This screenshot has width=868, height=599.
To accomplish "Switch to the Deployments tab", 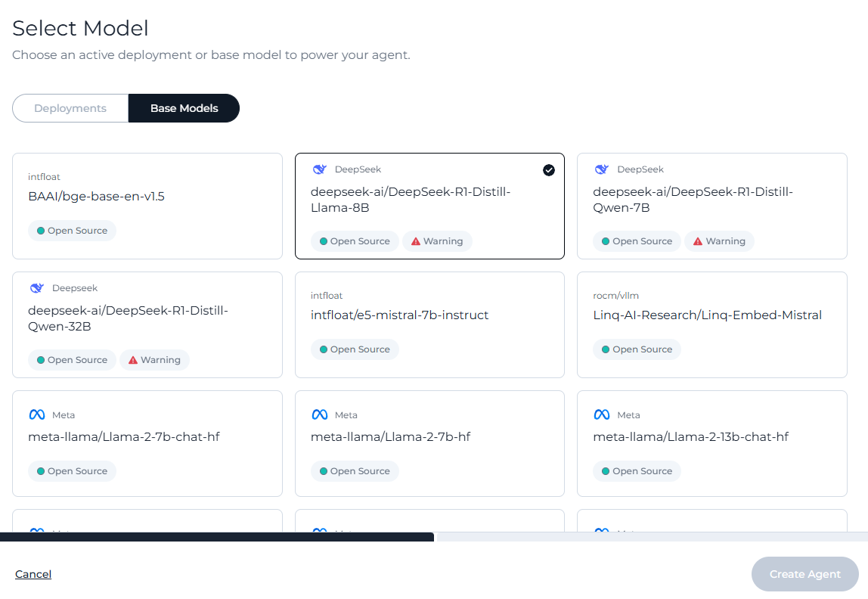I will click(x=70, y=108).
